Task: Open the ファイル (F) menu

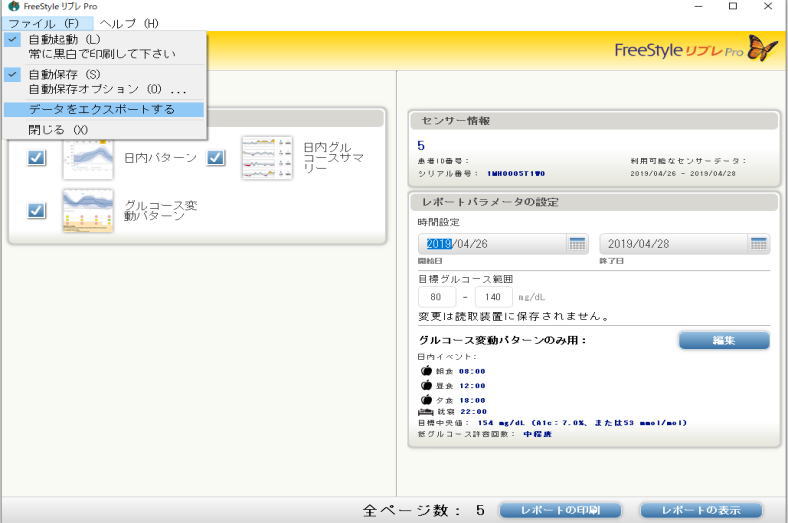Action: tap(43, 23)
